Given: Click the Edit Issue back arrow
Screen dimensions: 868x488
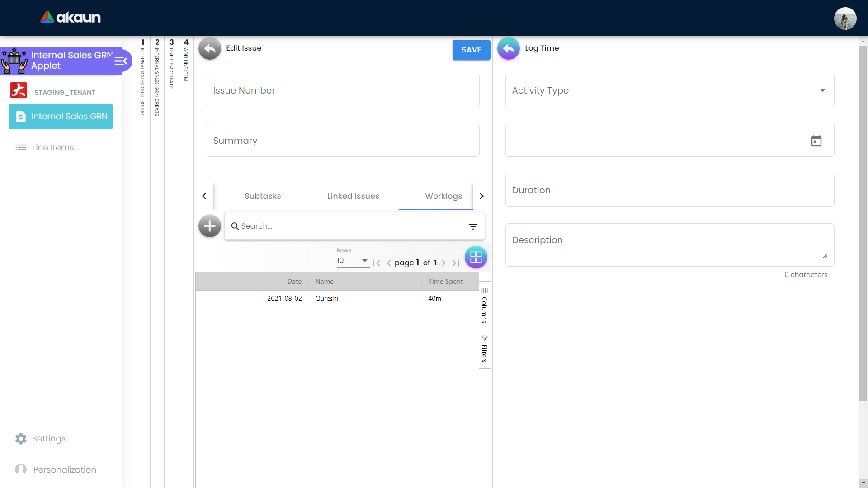Looking at the screenshot, I should (x=209, y=48).
